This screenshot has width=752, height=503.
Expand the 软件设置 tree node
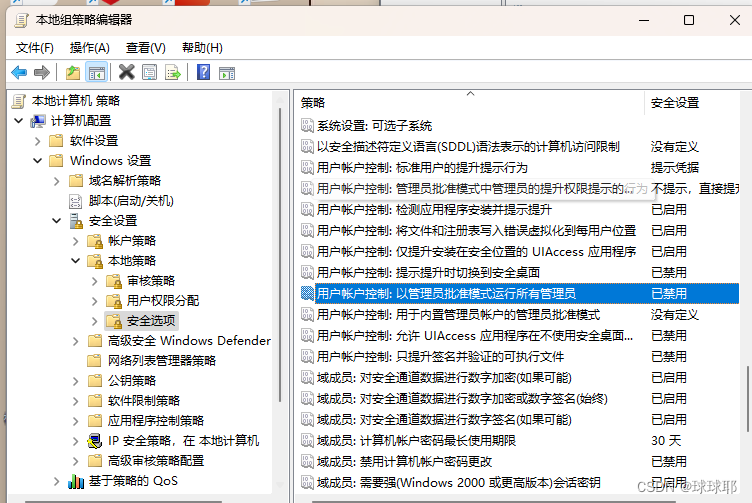[x=38, y=141]
